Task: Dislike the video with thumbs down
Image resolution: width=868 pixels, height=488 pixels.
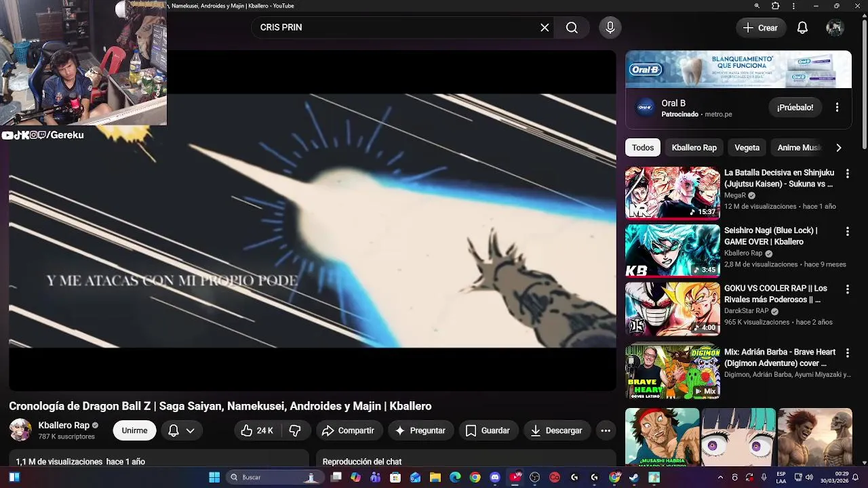Action: 295,430
